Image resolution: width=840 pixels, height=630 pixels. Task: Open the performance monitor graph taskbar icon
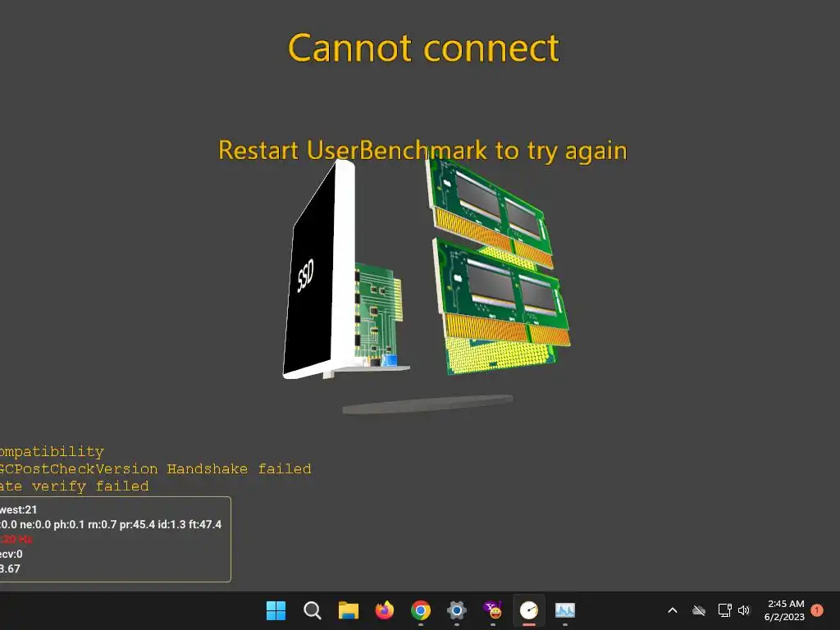pyautogui.click(x=564, y=610)
